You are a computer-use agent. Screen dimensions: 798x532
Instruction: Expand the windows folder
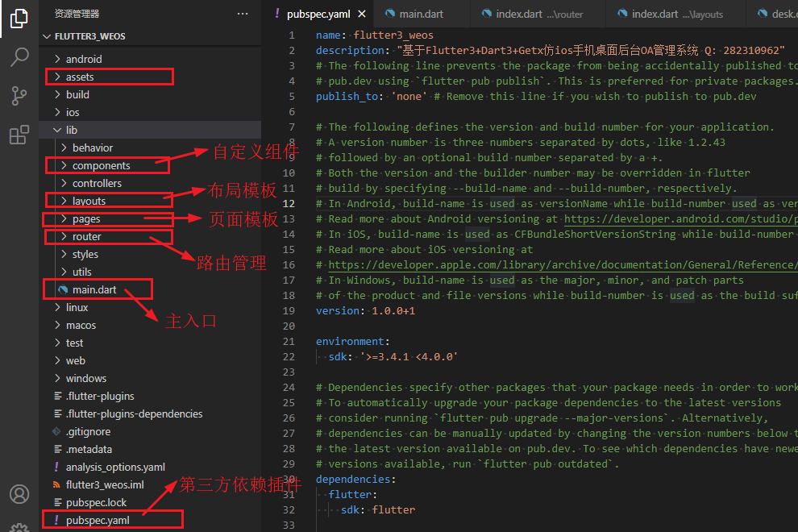coord(151,378)
